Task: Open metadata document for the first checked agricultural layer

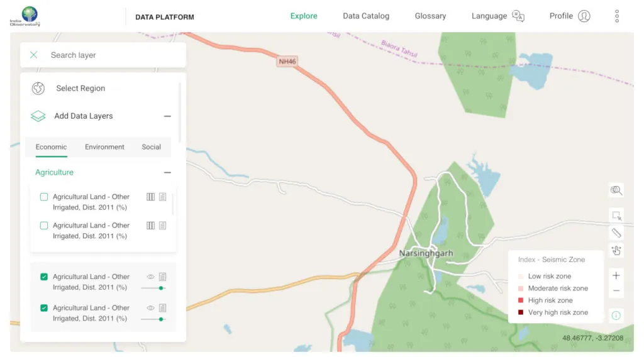Action: 163,277
